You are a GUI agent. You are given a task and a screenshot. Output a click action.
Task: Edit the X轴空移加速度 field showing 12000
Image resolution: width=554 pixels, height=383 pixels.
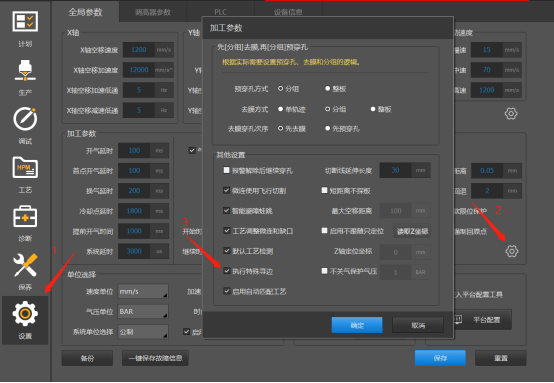(138, 70)
